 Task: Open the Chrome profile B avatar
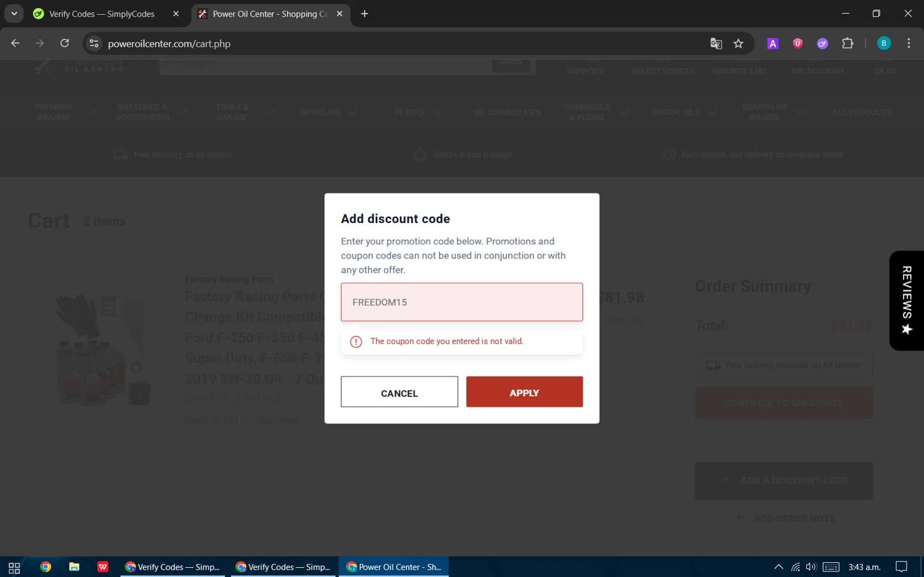point(883,43)
